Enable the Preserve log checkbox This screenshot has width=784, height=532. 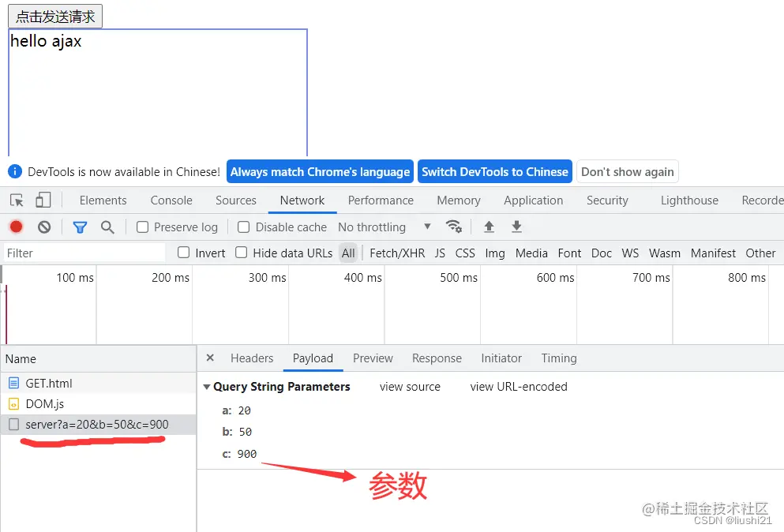(142, 227)
